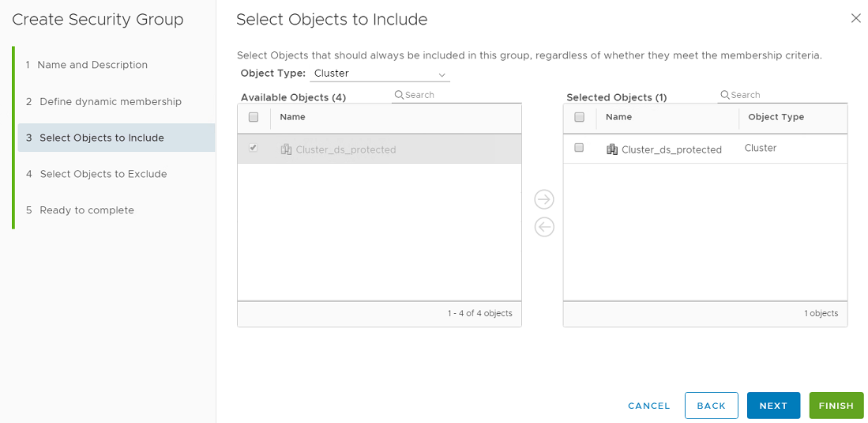
Task: Open step 5 Ready to complete
Action: 87,210
